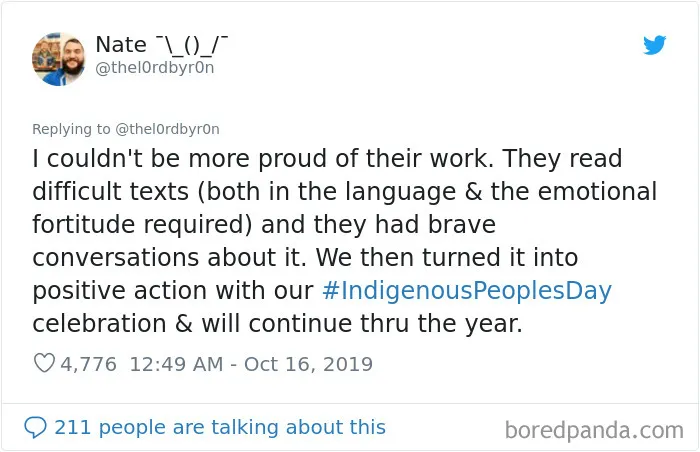Click 'celebration & will continue' line of tweet

193,324
